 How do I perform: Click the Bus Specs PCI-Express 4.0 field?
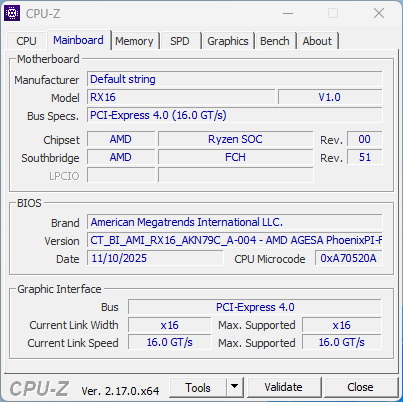[x=235, y=115]
